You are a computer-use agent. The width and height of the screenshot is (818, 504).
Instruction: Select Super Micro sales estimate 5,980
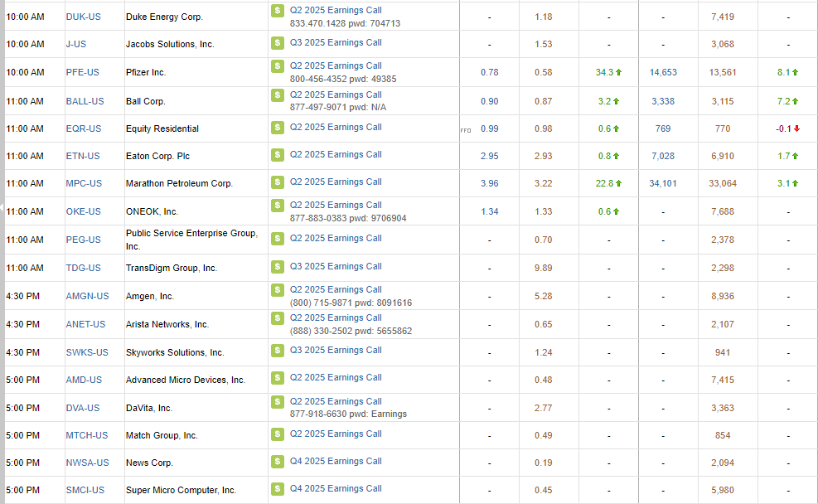[723, 491]
